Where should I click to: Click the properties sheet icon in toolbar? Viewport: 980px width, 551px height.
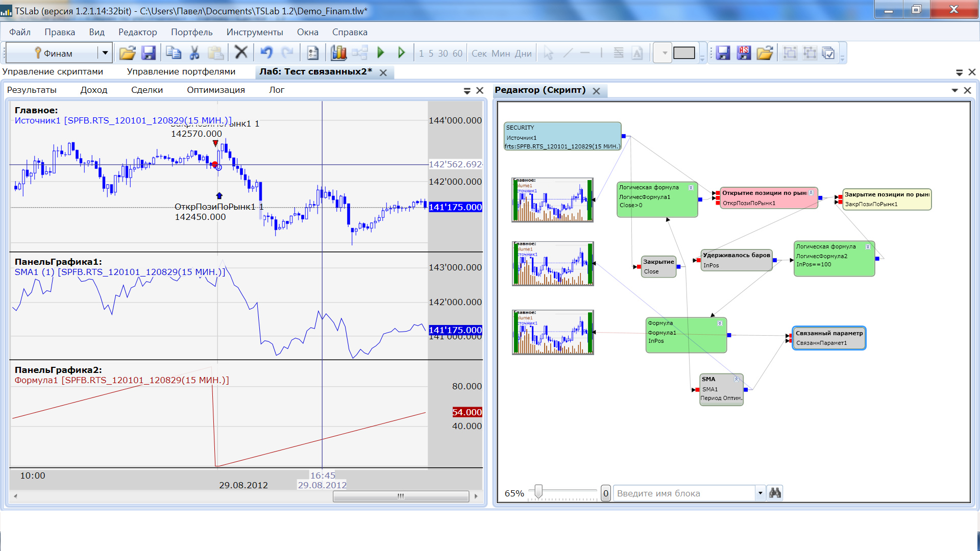coord(313,53)
